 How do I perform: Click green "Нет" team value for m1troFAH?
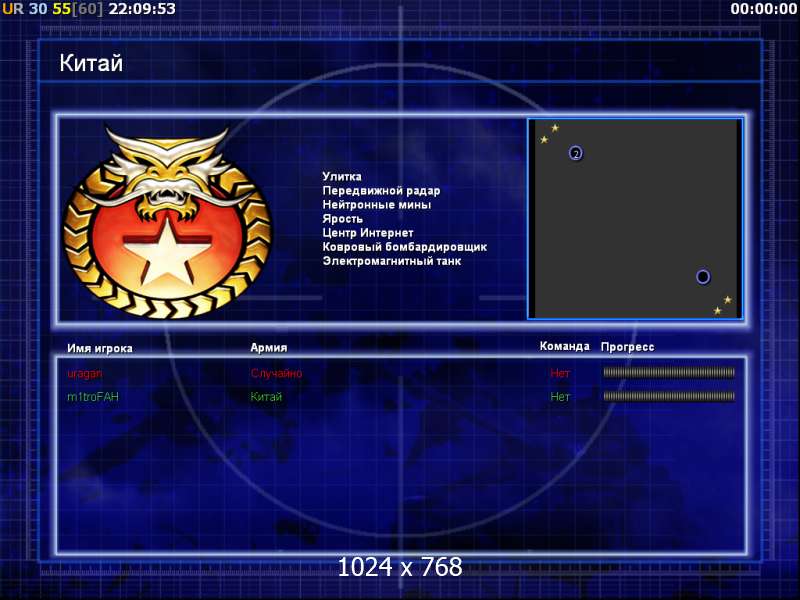tap(560, 396)
